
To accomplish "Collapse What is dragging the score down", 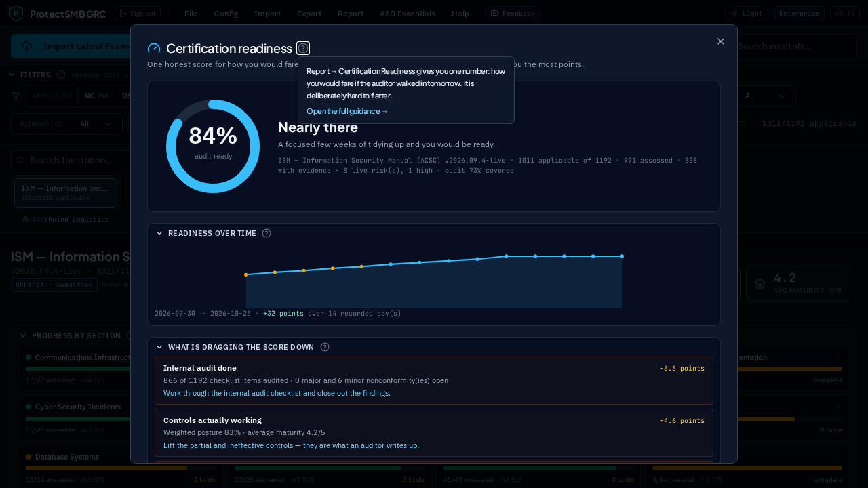I will pyautogui.click(x=159, y=347).
